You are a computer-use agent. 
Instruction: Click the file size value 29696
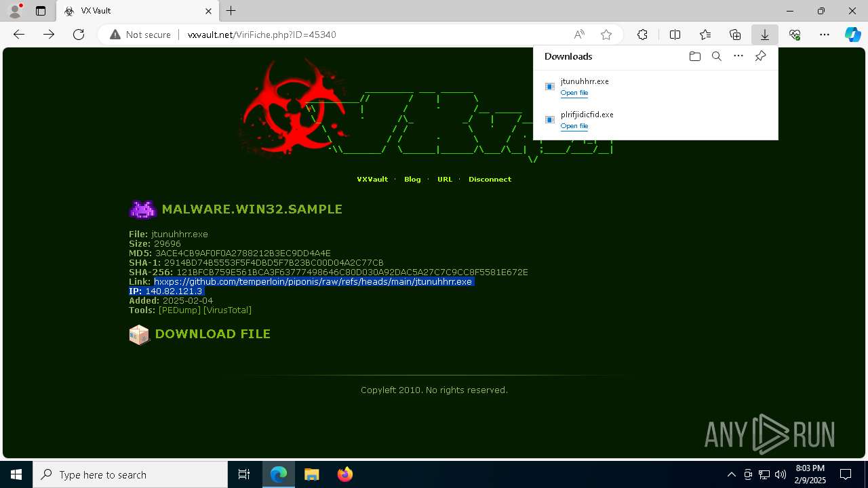tap(167, 244)
